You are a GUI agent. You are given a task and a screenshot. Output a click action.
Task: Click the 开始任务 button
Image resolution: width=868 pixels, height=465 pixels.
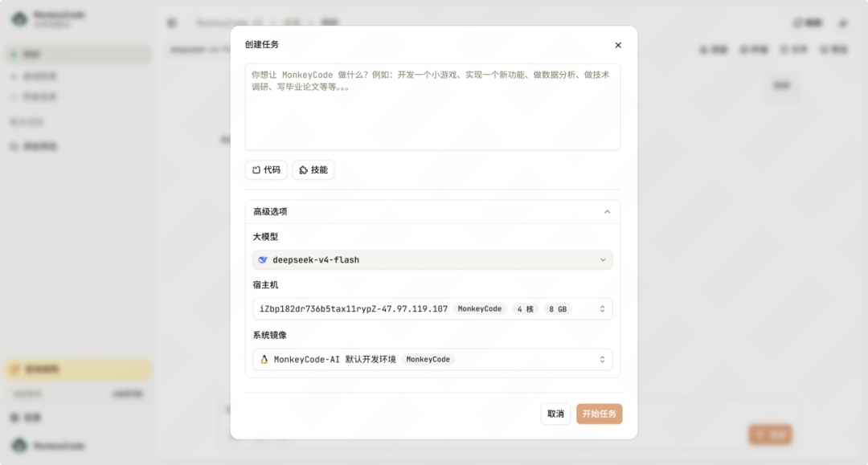(599, 414)
